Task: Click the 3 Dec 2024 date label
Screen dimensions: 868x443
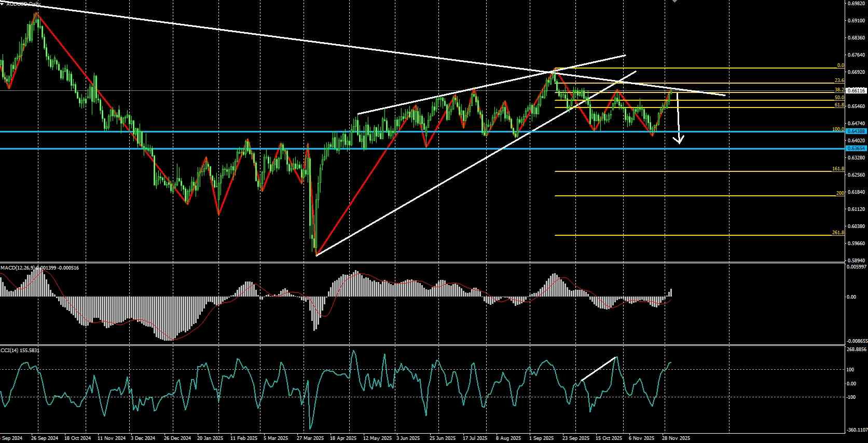Action: click(143, 438)
